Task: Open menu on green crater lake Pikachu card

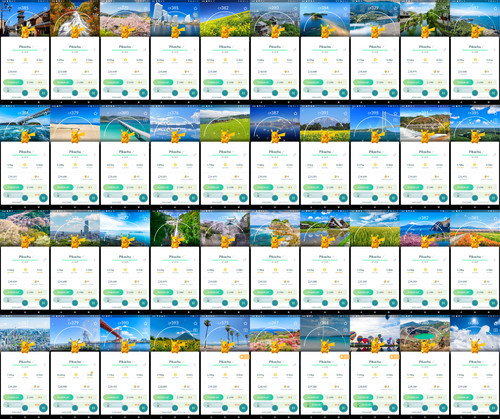Action: click(x=443, y=408)
